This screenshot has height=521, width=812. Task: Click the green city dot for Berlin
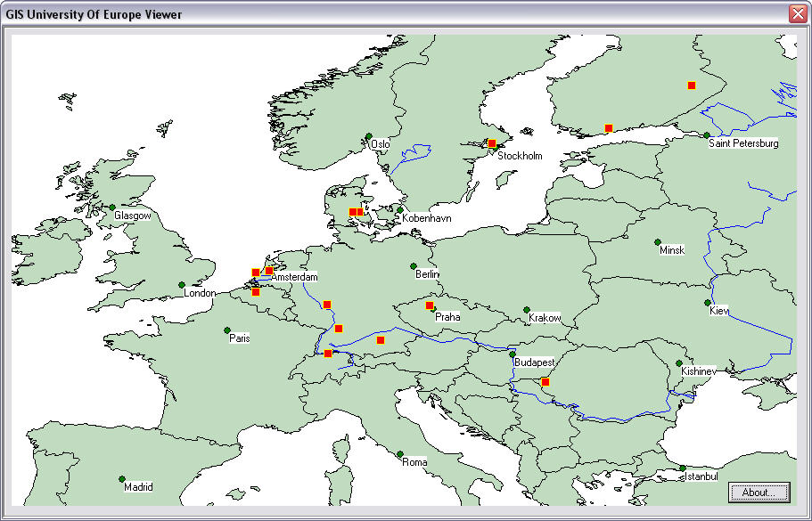(x=414, y=266)
